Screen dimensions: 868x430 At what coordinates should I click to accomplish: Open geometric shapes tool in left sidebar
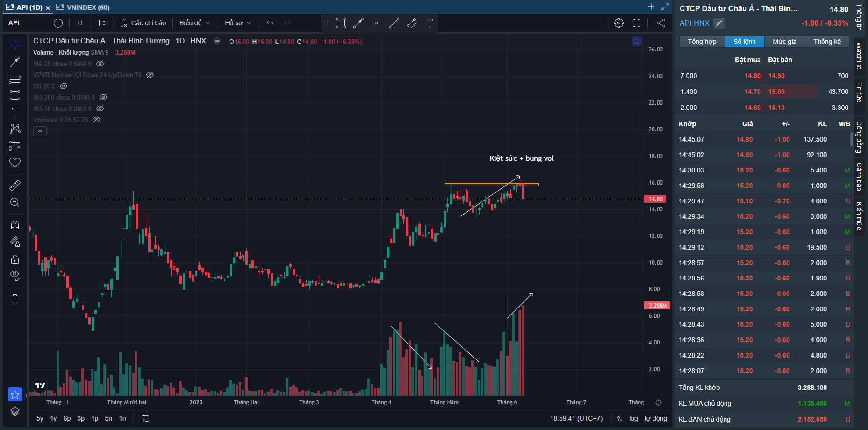tap(15, 95)
